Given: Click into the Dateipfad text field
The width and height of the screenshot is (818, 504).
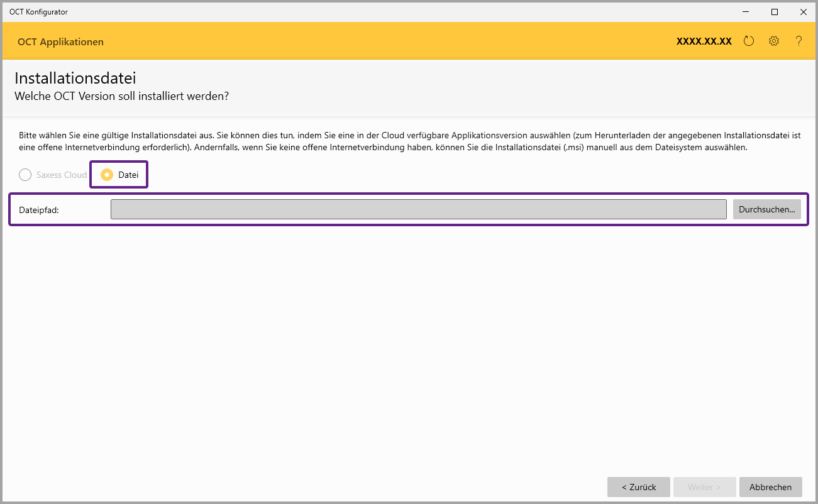Looking at the screenshot, I should (418, 209).
